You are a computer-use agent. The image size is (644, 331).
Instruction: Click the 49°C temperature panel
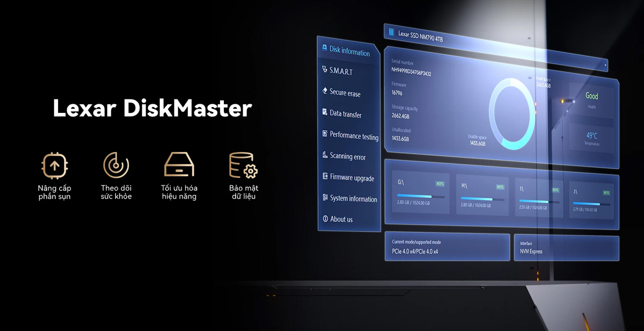click(591, 139)
